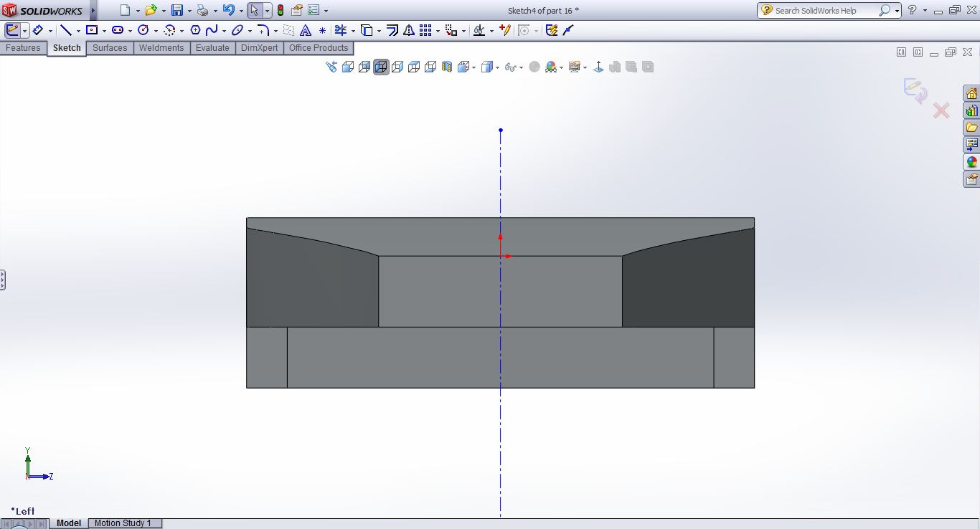The height and width of the screenshot is (529, 980).
Task: Expand the Save button dropdown arrow
Action: point(189,11)
